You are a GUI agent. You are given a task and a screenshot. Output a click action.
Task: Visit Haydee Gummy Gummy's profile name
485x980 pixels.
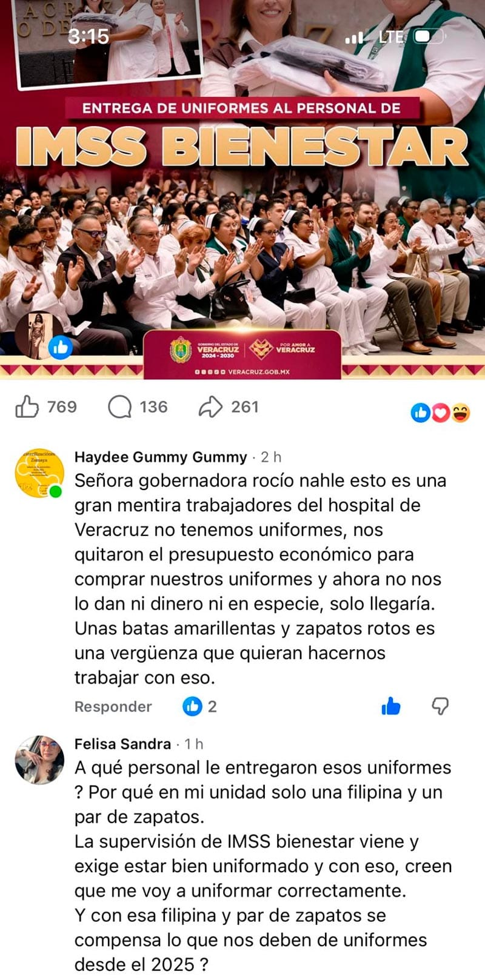[161, 457]
